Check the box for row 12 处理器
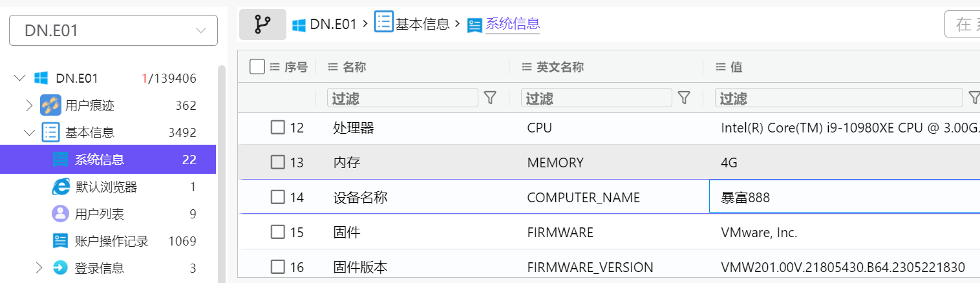980x283 pixels. [277, 127]
